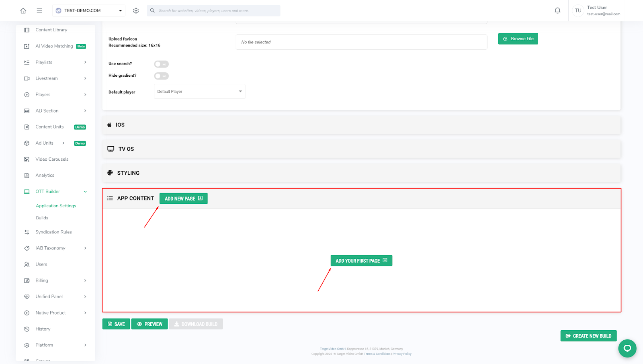Open Builds under OTT Builder
Screen dimensions: 643x364
(42, 218)
